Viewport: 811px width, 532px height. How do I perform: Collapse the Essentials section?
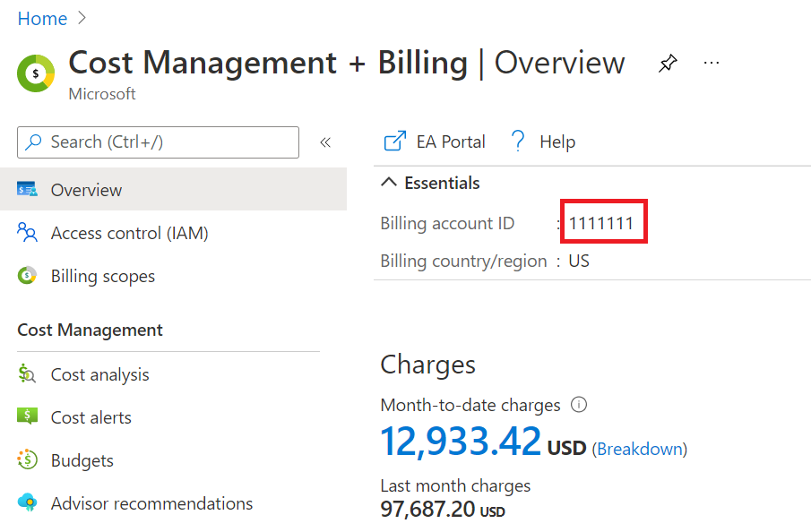pyautogui.click(x=389, y=183)
